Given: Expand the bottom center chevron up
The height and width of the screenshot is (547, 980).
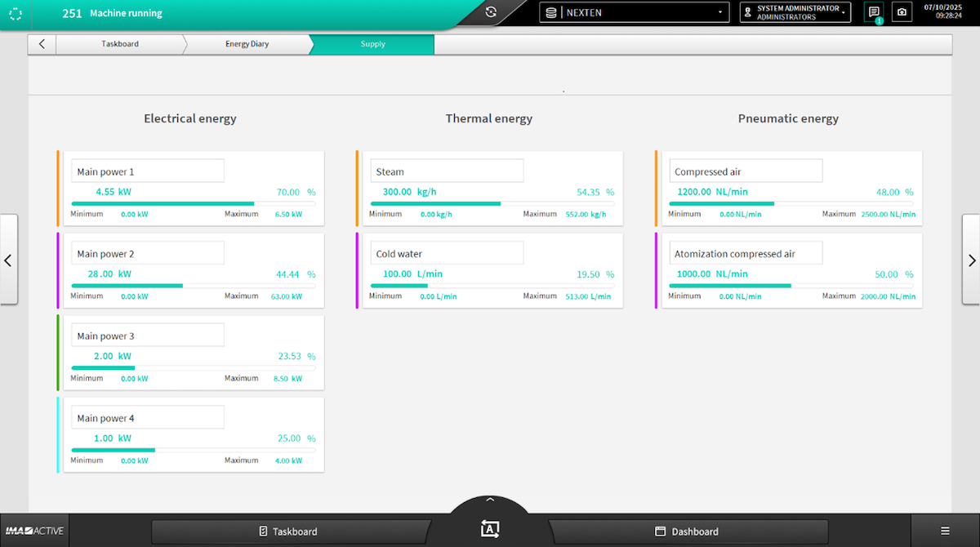Looking at the screenshot, I should click(x=490, y=500).
